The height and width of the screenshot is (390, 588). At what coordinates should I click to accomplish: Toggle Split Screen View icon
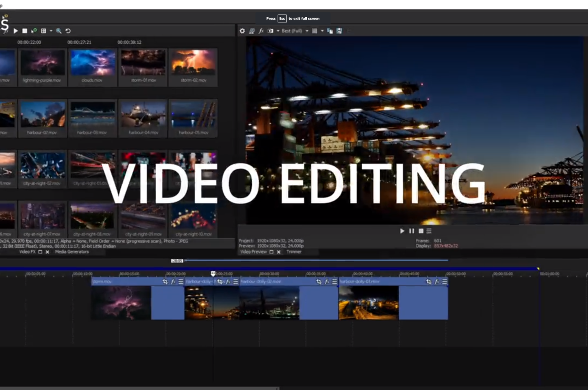pyautogui.click(x=270, y=31)
